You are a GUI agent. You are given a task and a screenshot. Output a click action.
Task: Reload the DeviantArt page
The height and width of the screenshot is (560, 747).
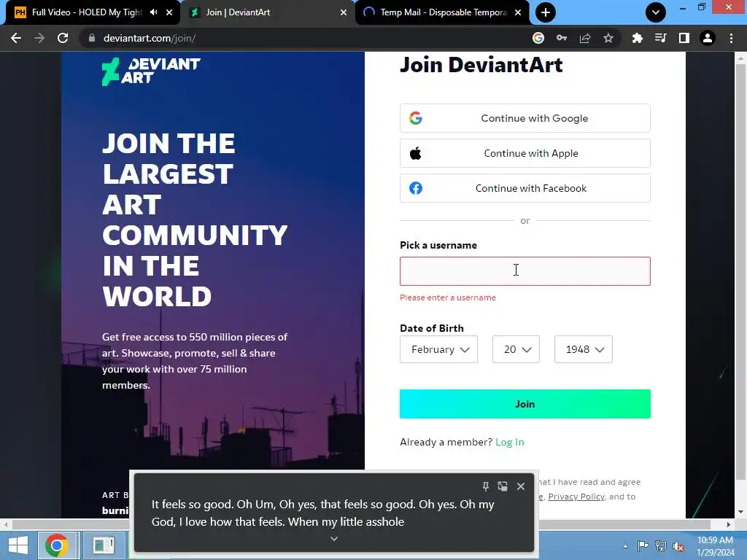click(63, 38)
